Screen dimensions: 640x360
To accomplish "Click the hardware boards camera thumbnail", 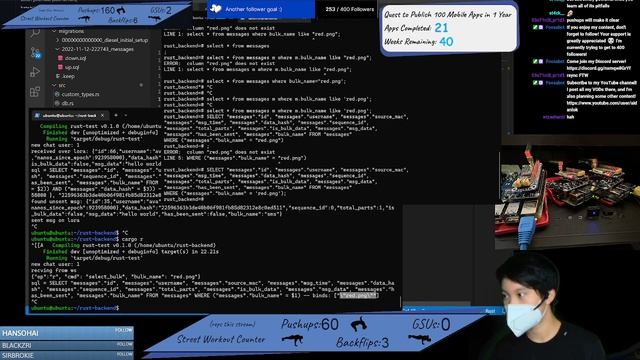I will click(x=568, y=198).
